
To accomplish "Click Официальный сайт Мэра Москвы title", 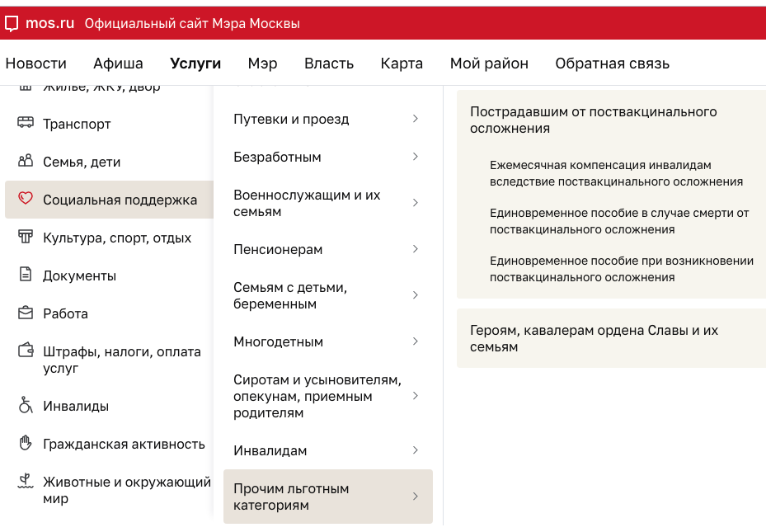I will click(192, 23).
